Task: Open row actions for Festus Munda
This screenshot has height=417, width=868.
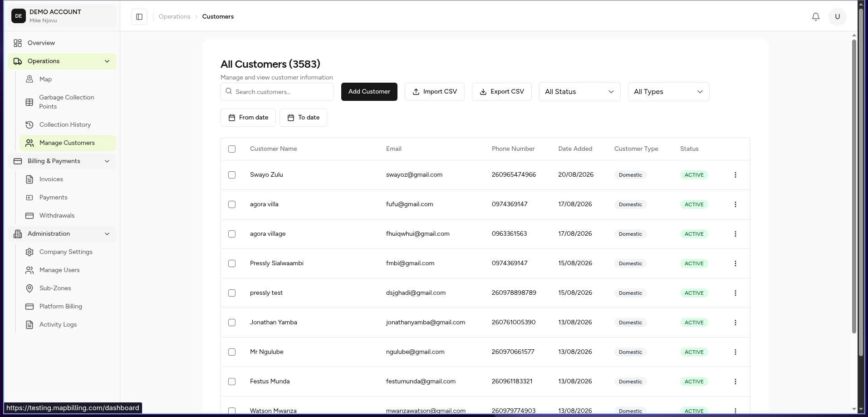Action: (x=736, y=382)
